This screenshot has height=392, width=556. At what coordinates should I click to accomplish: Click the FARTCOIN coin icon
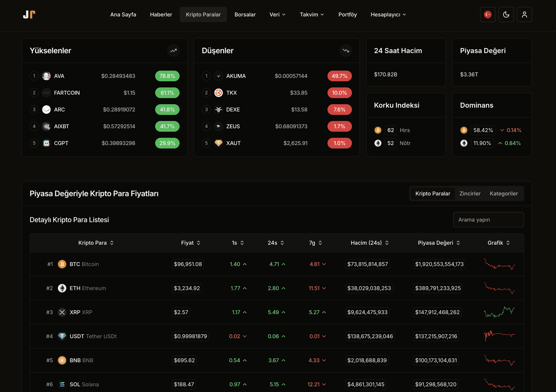pos(47,93)
